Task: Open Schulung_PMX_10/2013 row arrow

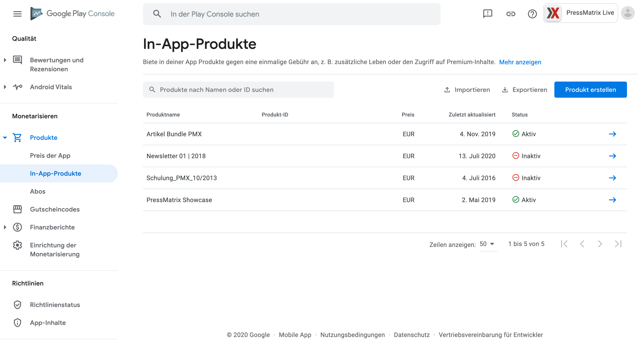Action: pyautogui.click(x=612, y=178)
